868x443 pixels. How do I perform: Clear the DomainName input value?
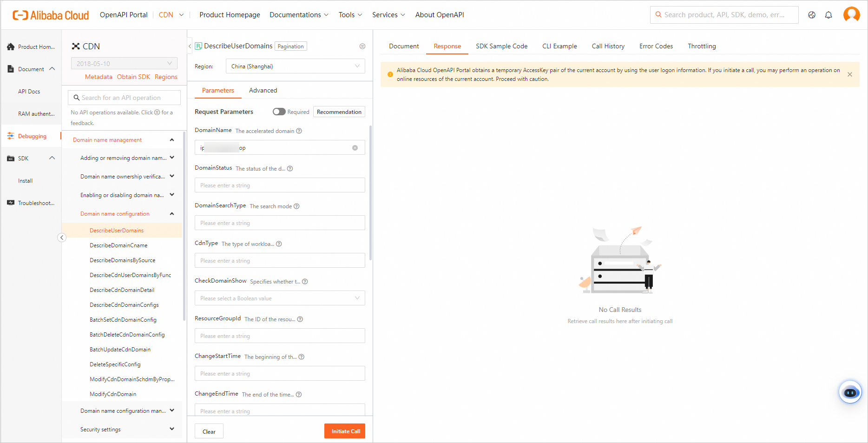(355, 148)
